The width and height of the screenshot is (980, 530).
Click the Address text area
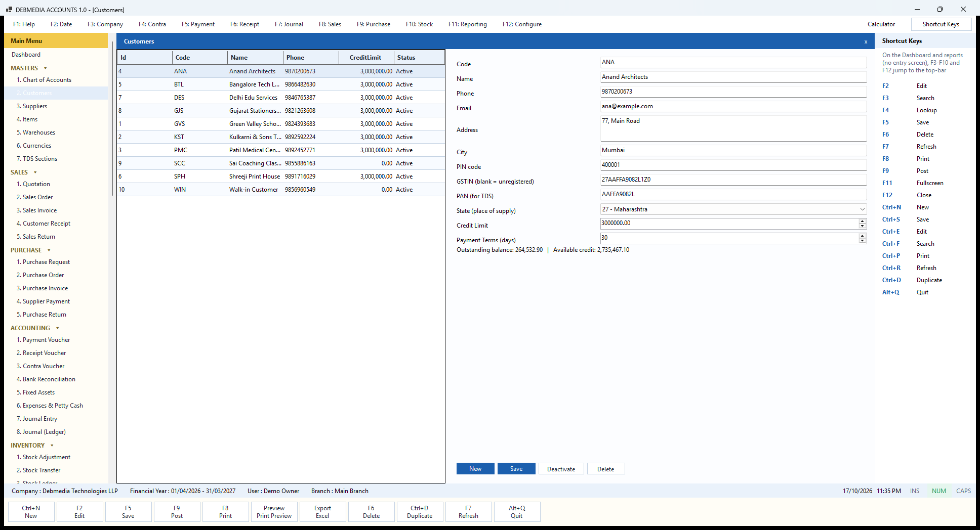pos(733,128)
